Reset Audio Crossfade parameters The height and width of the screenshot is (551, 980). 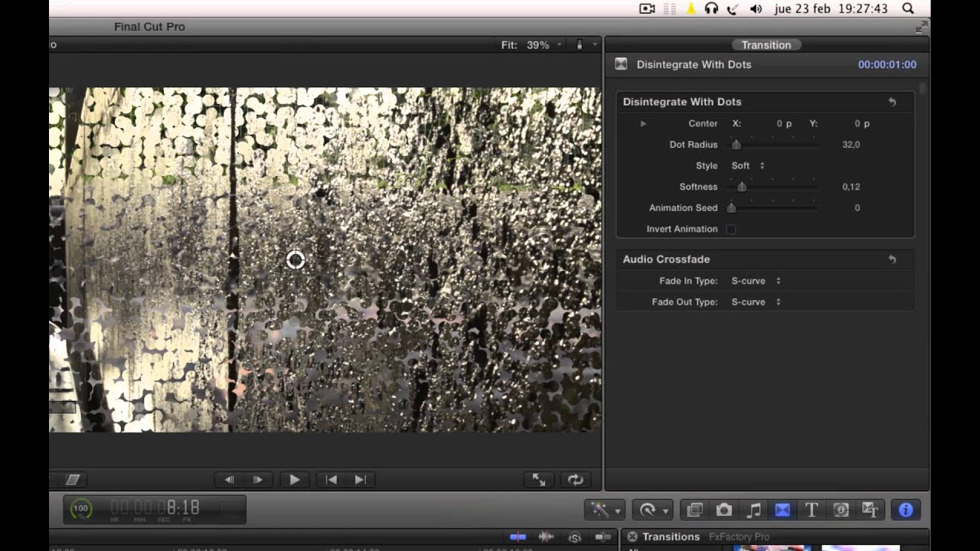click(892, 259)
